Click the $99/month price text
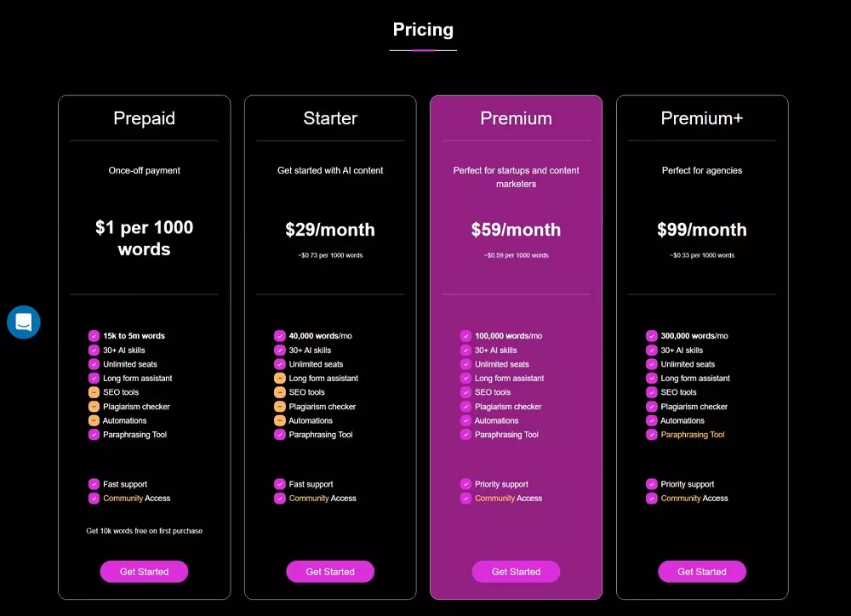 [x=702, y=230]
